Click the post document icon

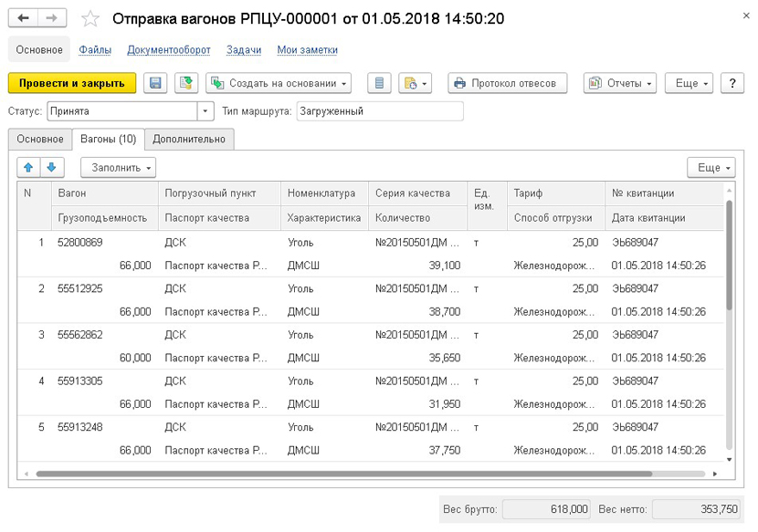[x=185, y=83]
